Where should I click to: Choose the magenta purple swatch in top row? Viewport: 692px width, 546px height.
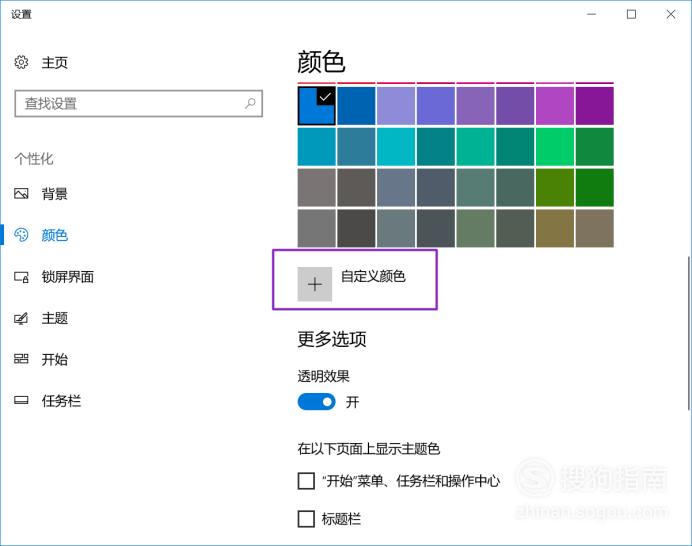coord(555,106)
